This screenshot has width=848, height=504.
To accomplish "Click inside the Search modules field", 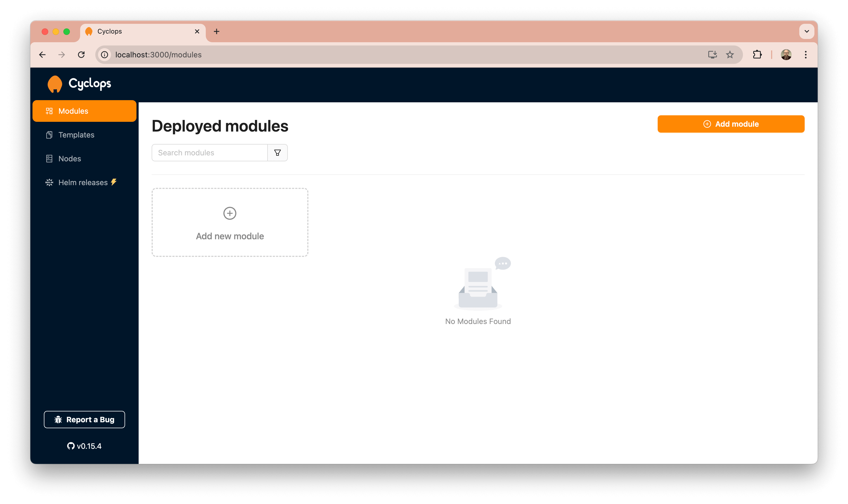I will (209, 152).
